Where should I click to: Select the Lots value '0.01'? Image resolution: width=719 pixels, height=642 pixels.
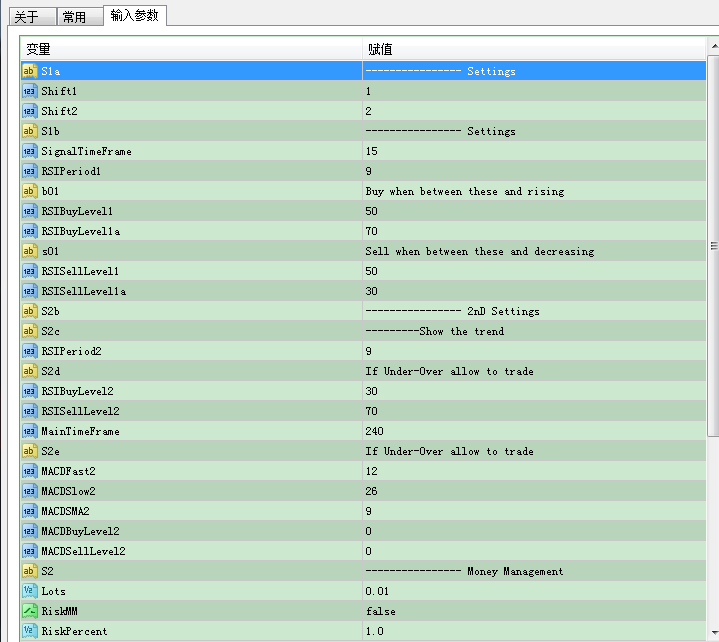coord(534,591)
